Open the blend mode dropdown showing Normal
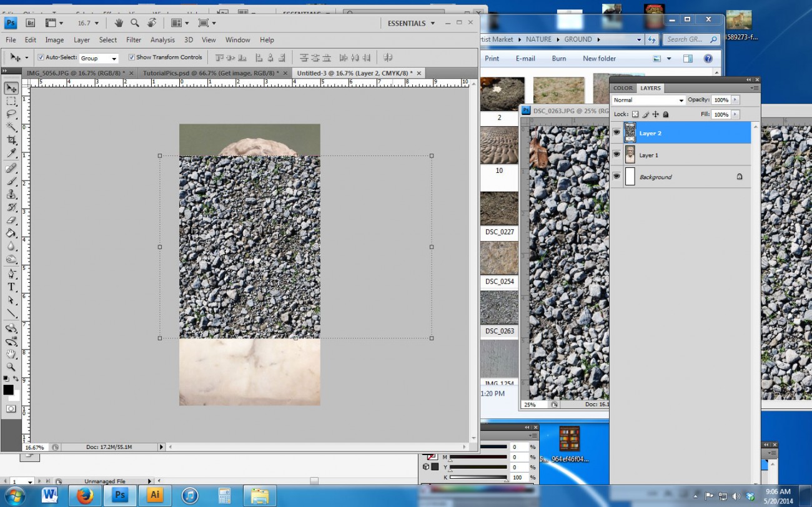The image size is (812, 507). point(648,100)
